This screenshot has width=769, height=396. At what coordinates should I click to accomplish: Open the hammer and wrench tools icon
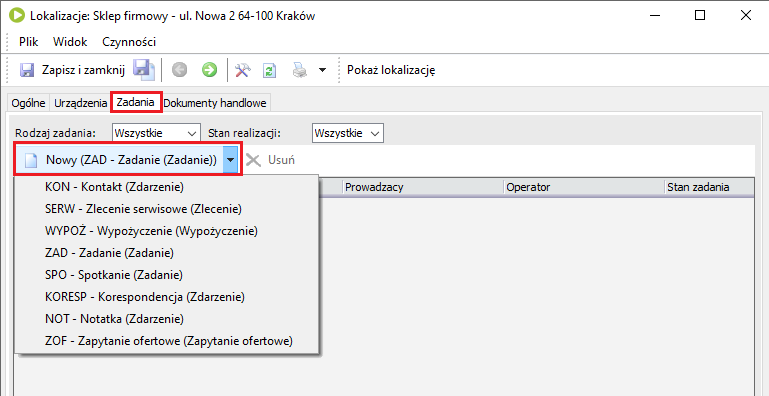[x=242, y=70]
